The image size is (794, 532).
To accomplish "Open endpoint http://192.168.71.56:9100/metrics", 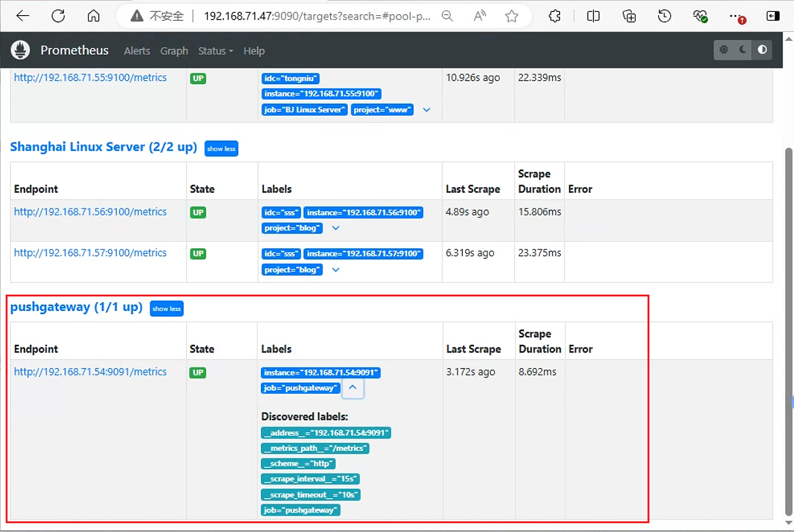I will tap(91, 212).
